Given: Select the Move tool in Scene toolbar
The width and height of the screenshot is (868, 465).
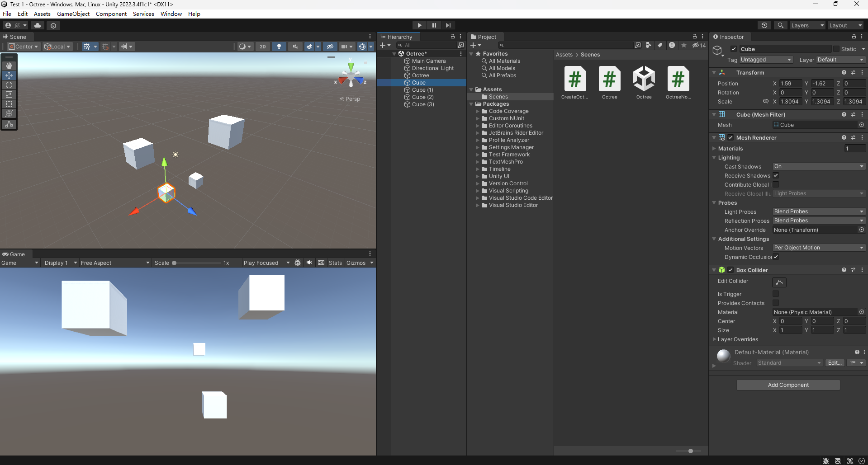Looking at the screenshot, I should click(x=9, y=75).
